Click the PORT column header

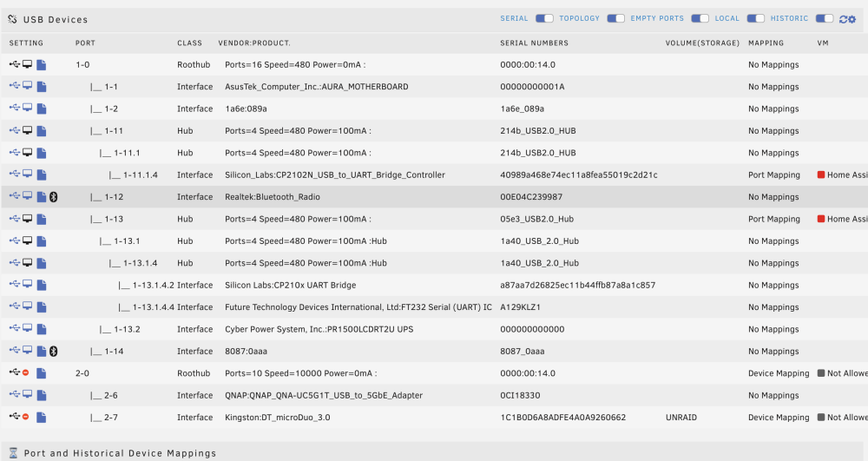[x=85, y=43]
